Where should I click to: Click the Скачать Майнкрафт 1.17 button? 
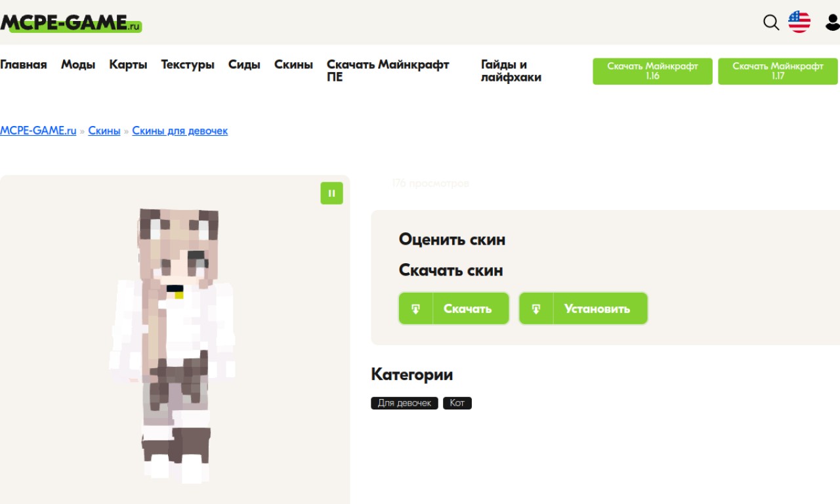778,71
